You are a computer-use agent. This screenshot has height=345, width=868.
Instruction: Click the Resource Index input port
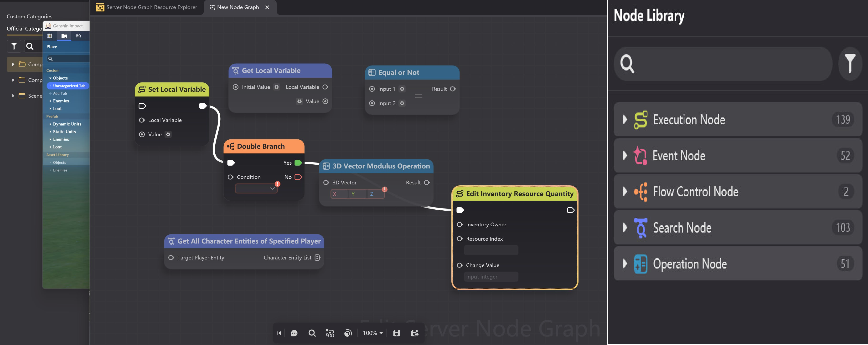(x=460, y=239)
